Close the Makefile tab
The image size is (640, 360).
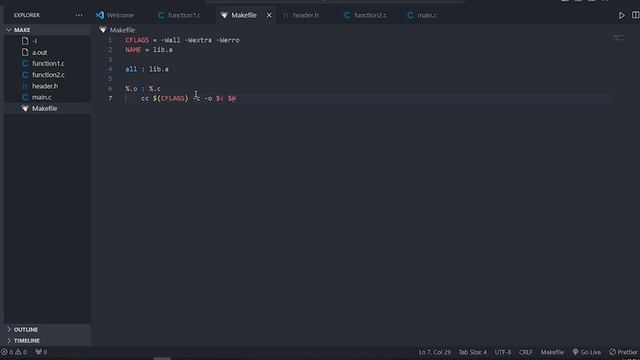tap(269, 15)
